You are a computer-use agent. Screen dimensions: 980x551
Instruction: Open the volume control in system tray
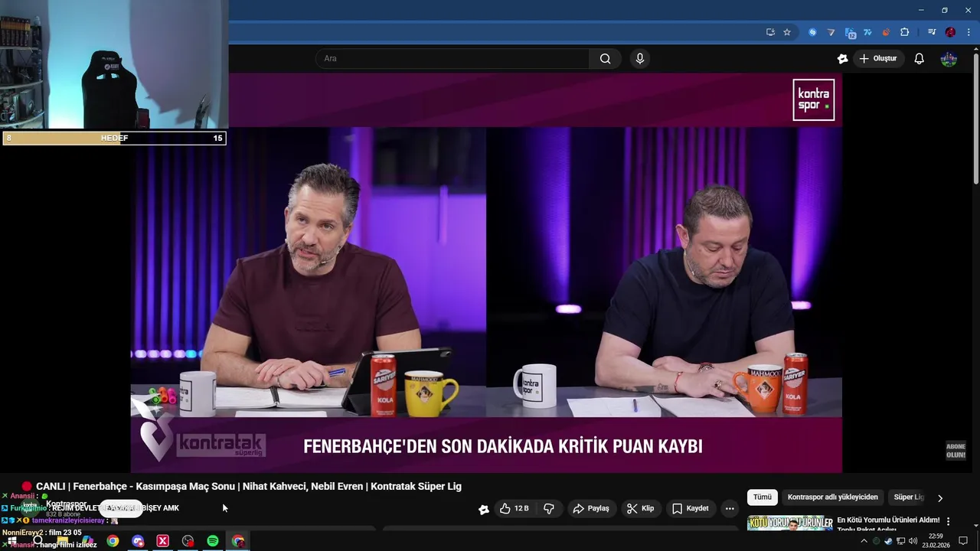point(913,541)
